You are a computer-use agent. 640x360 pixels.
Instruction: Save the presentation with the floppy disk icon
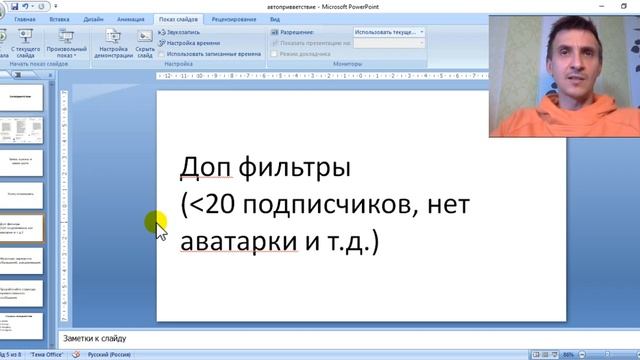pyautogui.click(x=15, y=7)
